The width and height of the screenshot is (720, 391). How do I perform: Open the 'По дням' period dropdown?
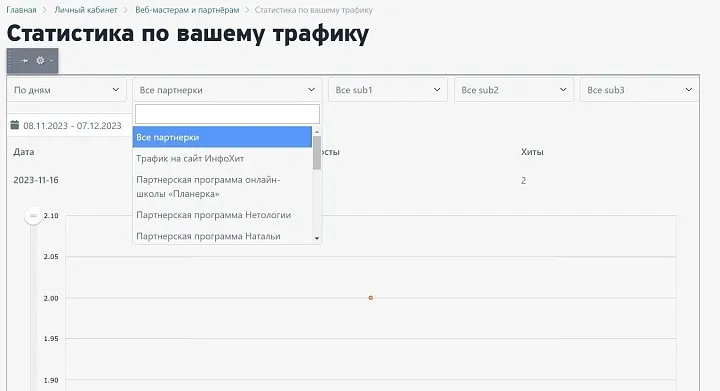[x=67, y=90]
